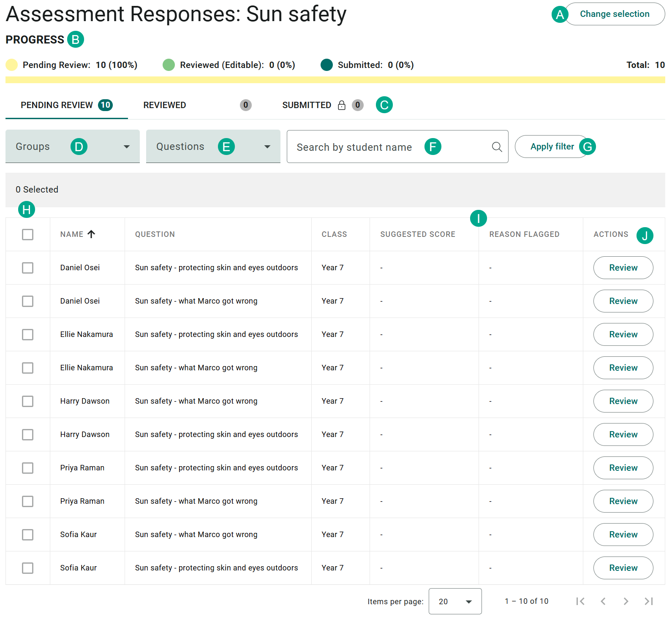672x619 pixels.
Task: Tick checkbox for Ellie Nakamura protecting skin row
Action: click(x=28, y=334)
